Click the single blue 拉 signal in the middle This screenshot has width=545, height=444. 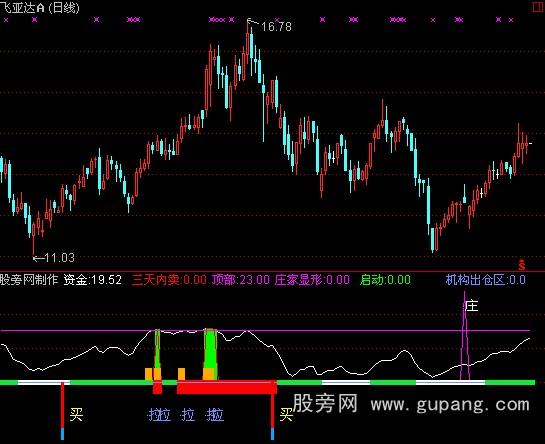click(188, 415)
